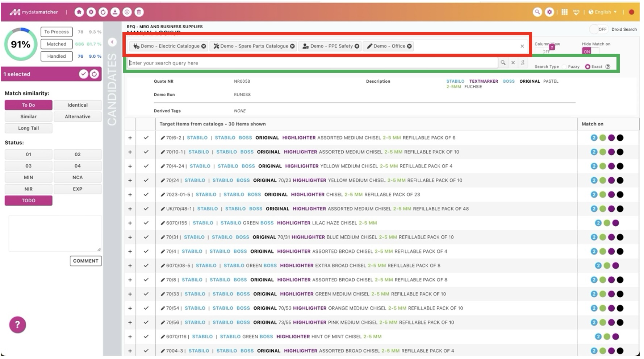The image size is (644, 359).
Task: Select the Fuzzy search type
Action: [x=564, y=67]
